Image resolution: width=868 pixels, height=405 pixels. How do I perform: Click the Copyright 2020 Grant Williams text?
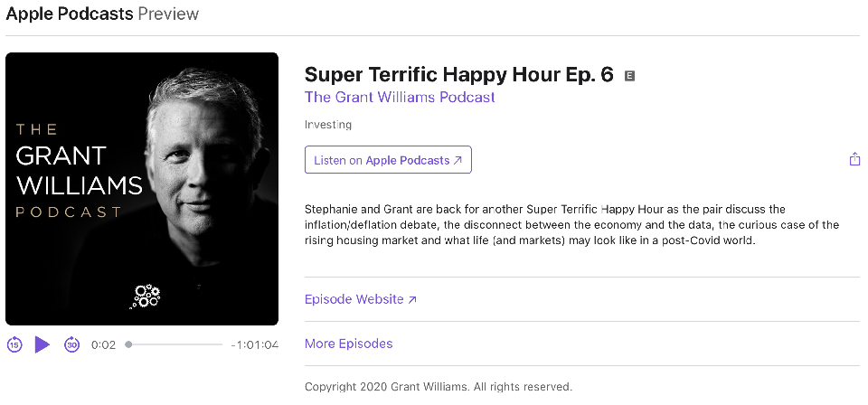(439, 387)
